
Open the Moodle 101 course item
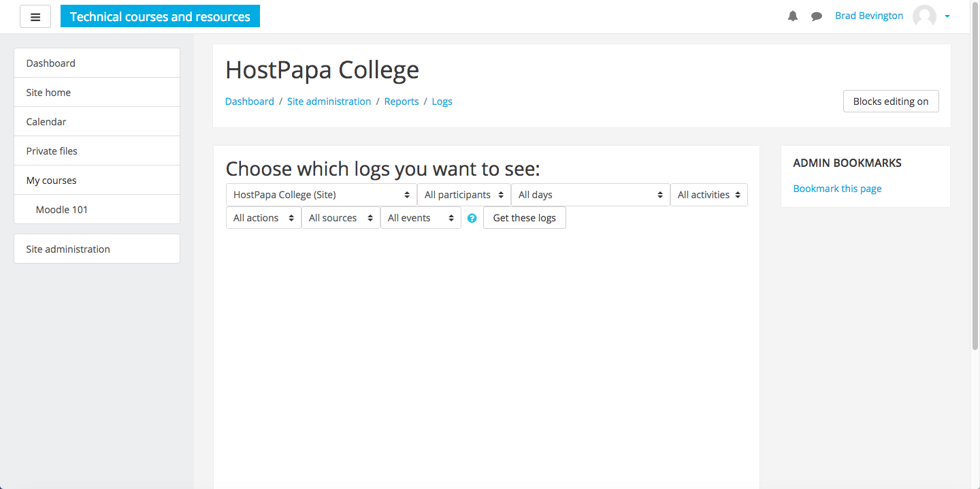[97, 210]
